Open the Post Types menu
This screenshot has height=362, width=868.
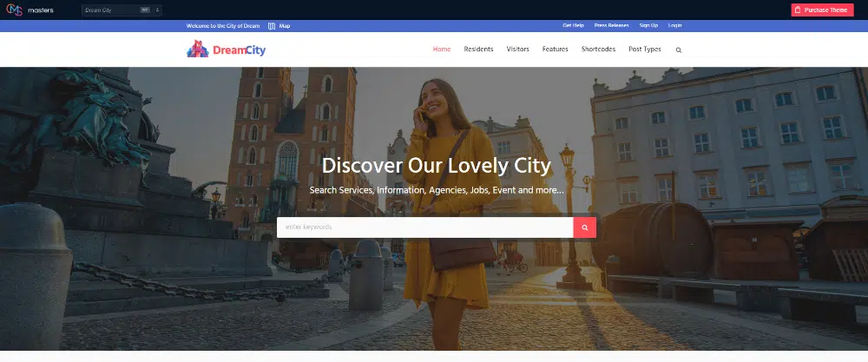645,49
